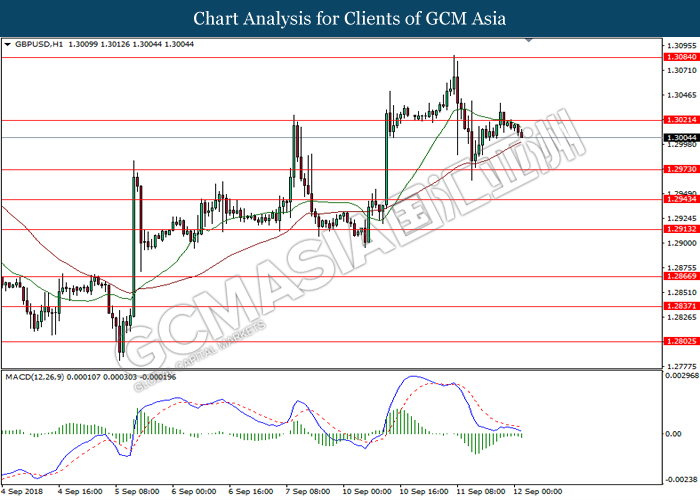The height and width of the screenshot is (500, 700).
Task: Click the Chart Analysis for Clients header banner
Action: tap(350, 19)
